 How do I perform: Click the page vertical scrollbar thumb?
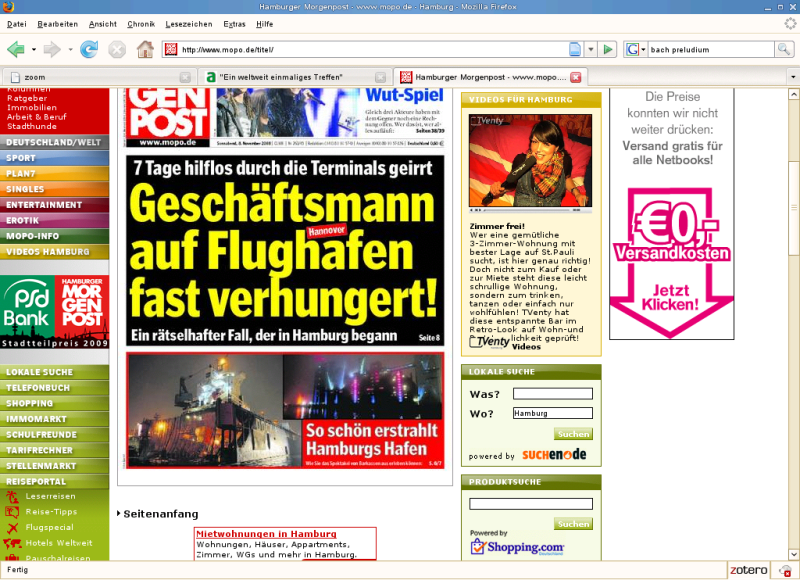793,208
